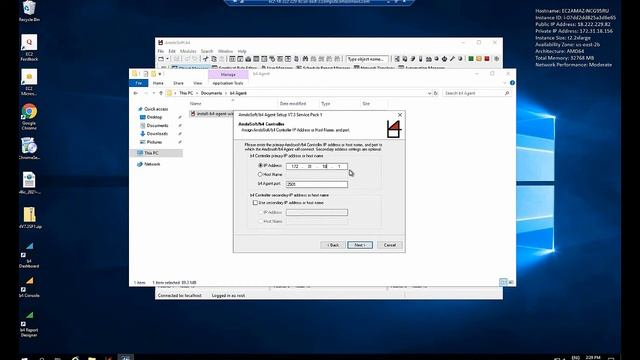640x360 pixels.
Task: Click the orange square icon in b4 toolbar
Action: pyautogui.click(x=479, y=59)
